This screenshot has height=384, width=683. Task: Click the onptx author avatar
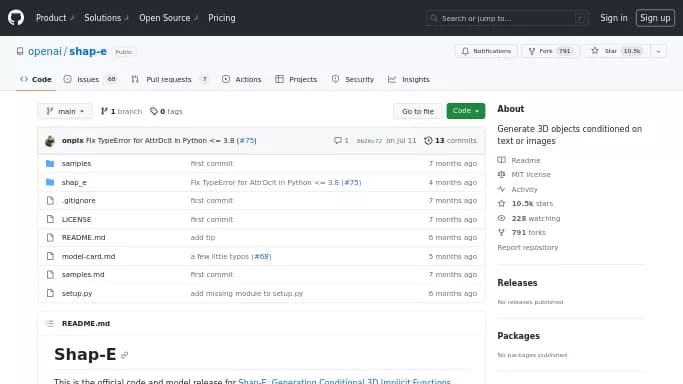point(50,141)
